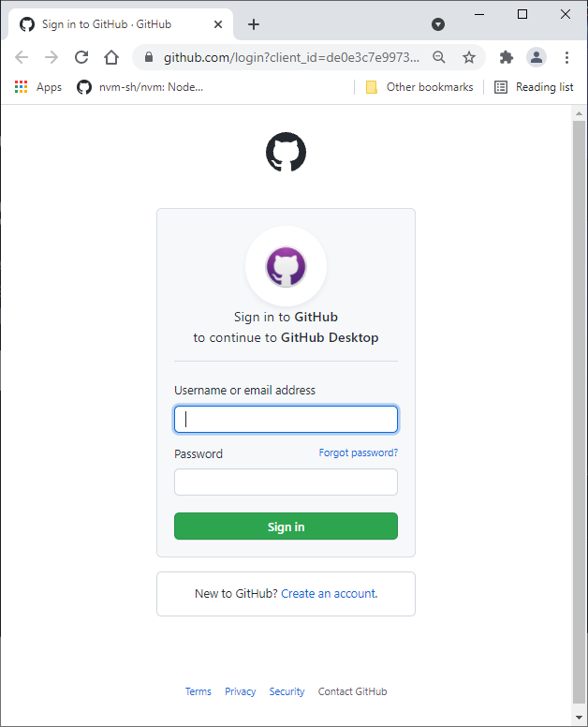Screen dimensions: 588x727
Task: Click into the Password field
Action: [x=286, y=482]
